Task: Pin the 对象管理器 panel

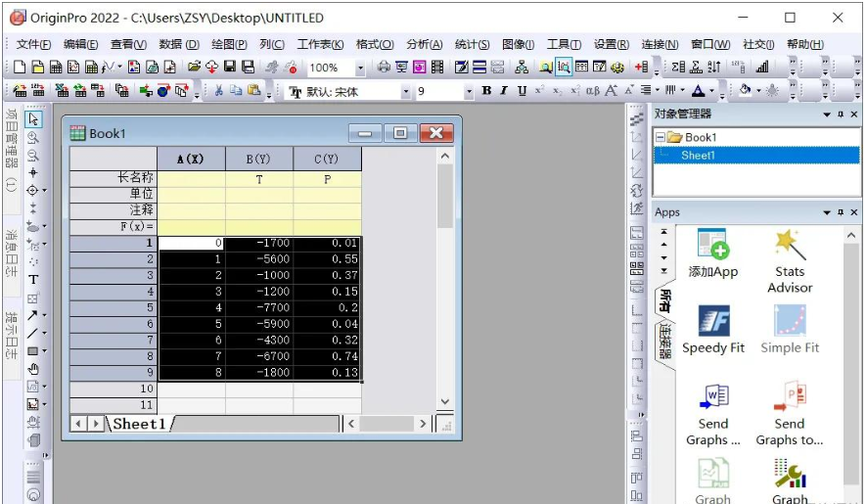Action: [841, 115]
